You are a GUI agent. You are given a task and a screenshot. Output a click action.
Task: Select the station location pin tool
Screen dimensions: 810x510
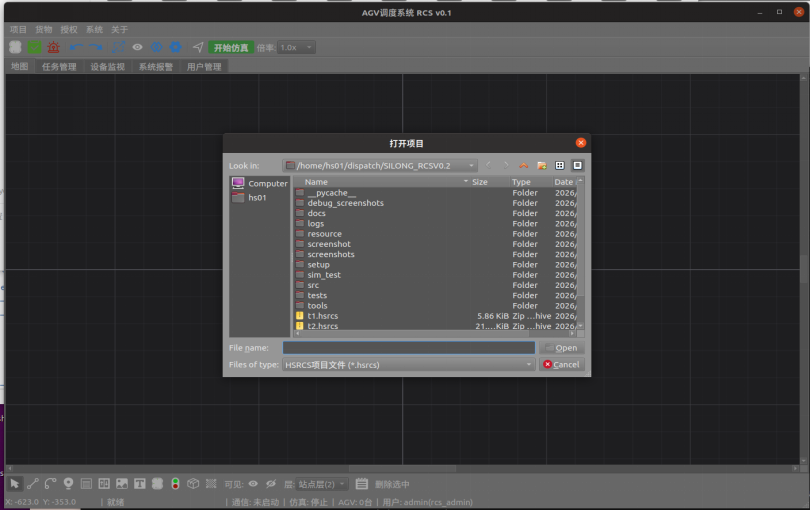[x=68, y=484]
